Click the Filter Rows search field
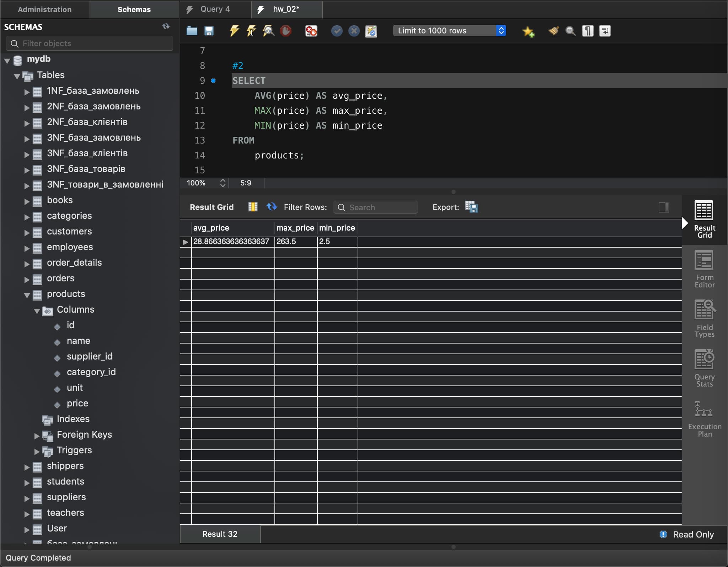The image size is (728, 567). (376, 207)
